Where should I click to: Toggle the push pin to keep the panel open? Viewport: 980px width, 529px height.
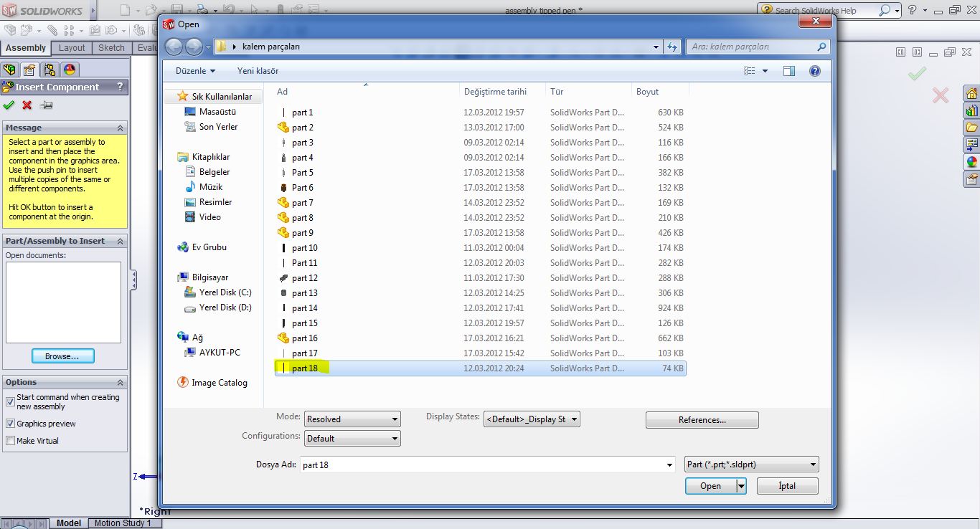tap(47, 105)
